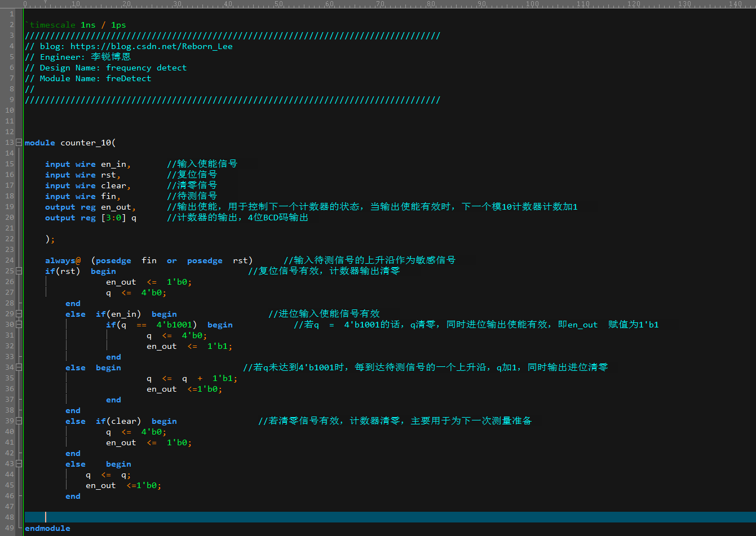Open the blog.csdn.net/Reborn_Lee URL in the comment
This screenshot has width=756, height=536.
click(151, 46)
